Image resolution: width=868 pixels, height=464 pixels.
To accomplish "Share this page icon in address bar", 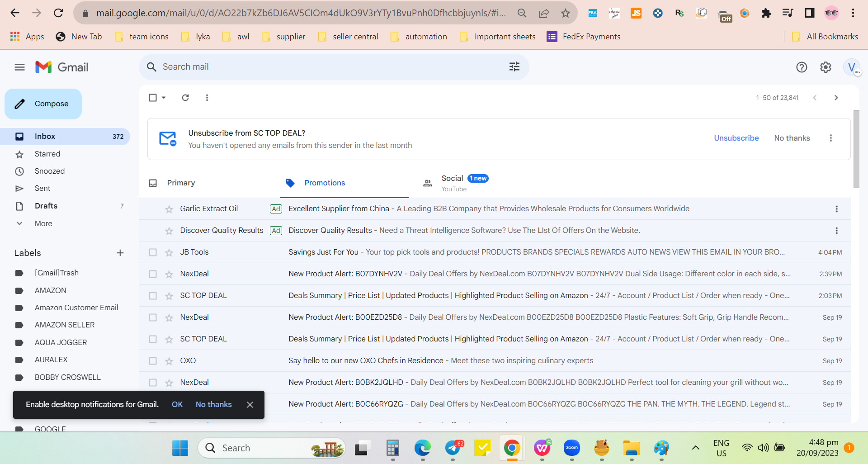I will point(543,13).
